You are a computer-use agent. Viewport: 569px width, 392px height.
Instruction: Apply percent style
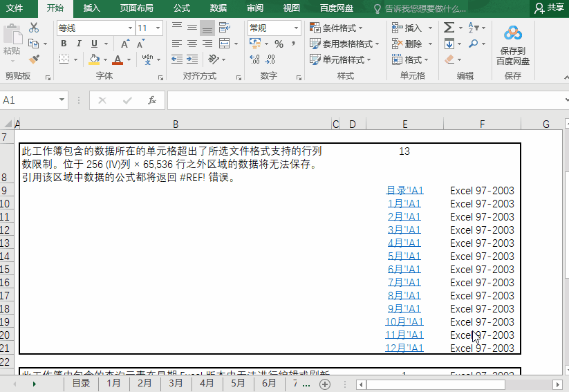click(279, 44)
